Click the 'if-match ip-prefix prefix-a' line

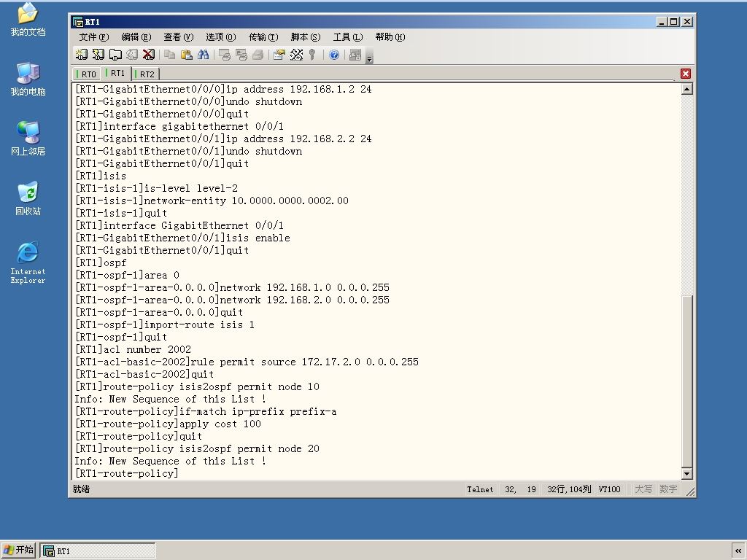tap(206, 411)
